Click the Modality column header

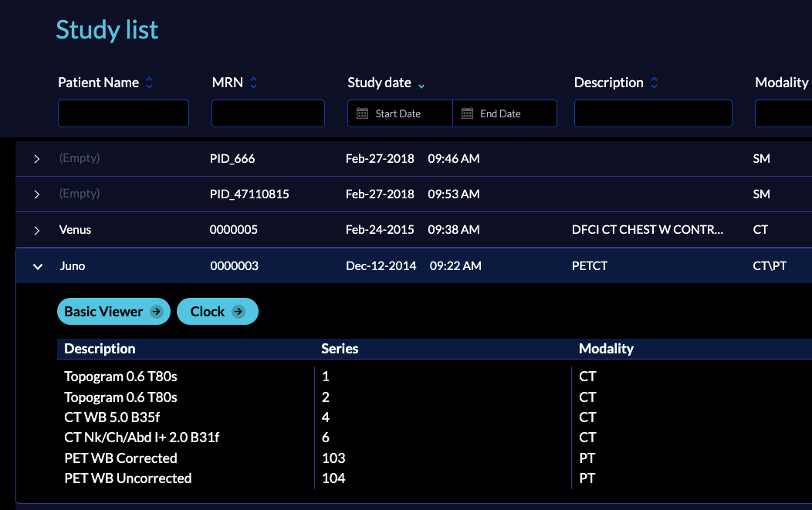(x=781, y=83)
